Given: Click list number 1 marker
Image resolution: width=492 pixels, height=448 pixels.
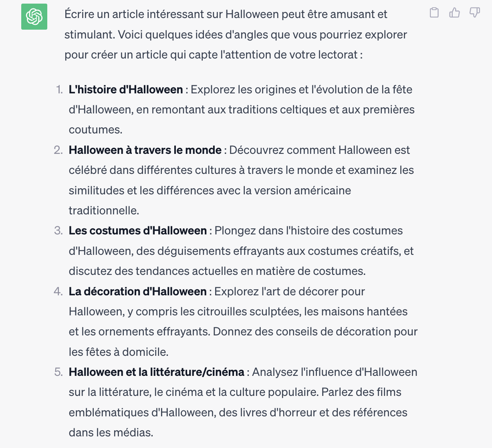Looking at the screenshot, I should [59, 89].
